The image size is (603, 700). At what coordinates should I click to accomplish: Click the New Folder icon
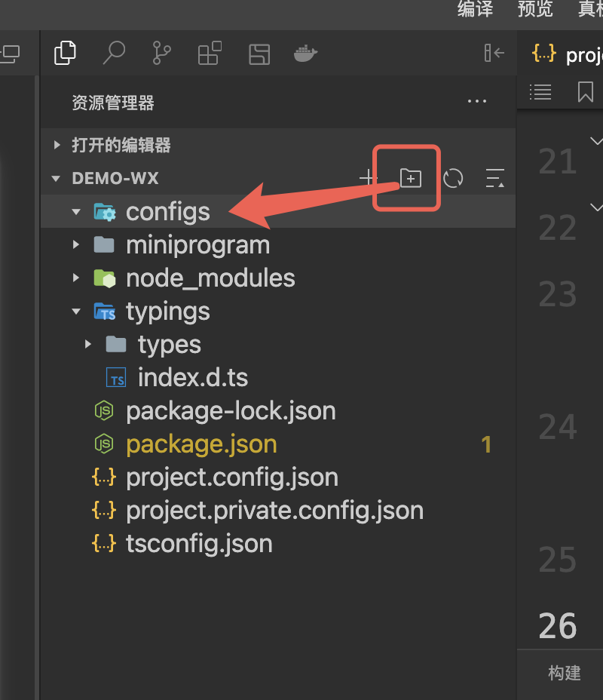click(410, 178)
